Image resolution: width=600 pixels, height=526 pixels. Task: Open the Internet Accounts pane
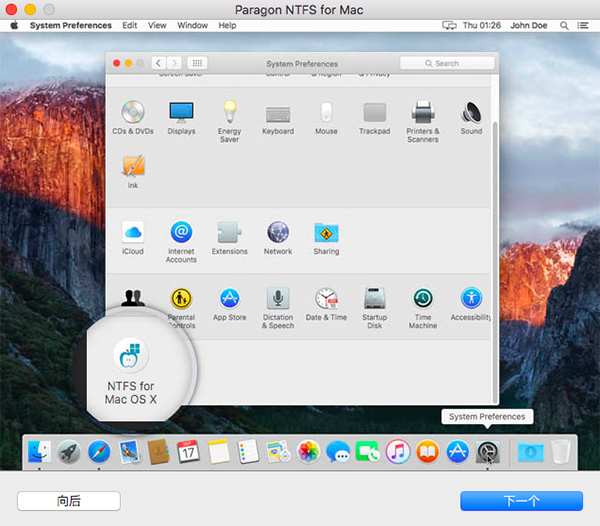click(181, 233)
